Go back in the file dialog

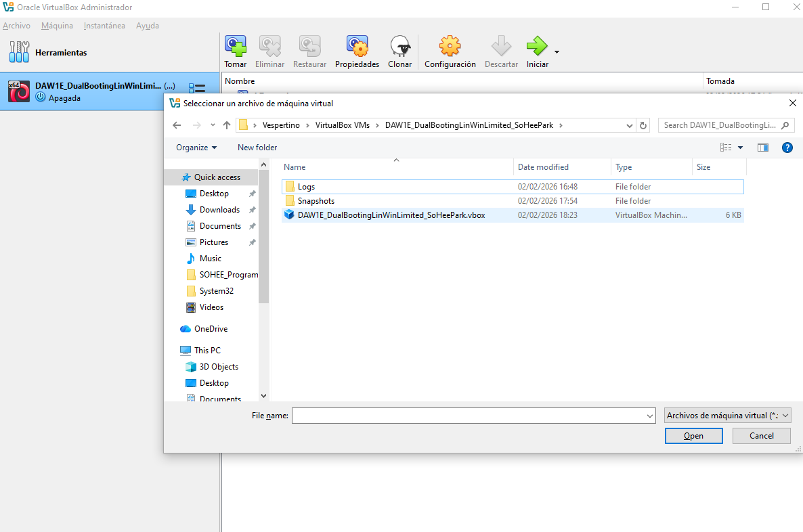[177, 125]
